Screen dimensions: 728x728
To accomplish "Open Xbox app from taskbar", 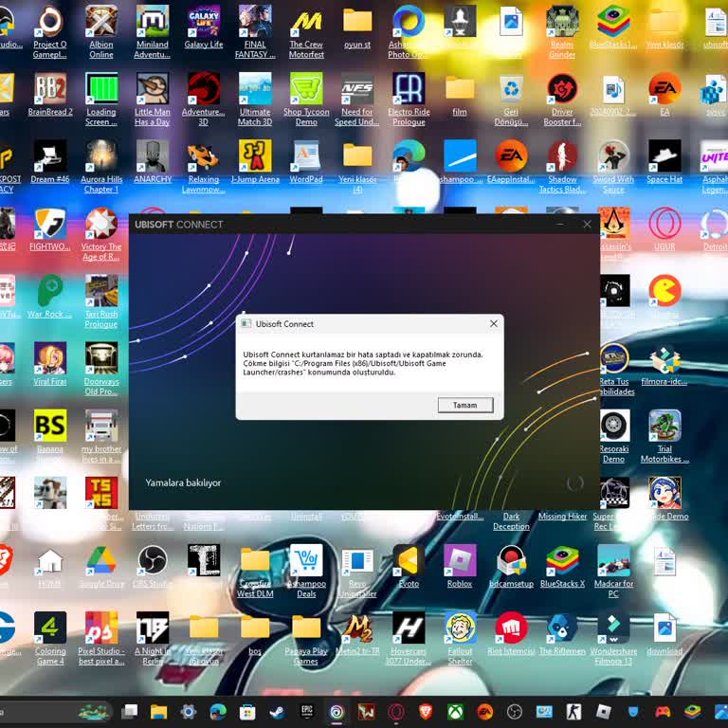I will click(x=455, y=712).
